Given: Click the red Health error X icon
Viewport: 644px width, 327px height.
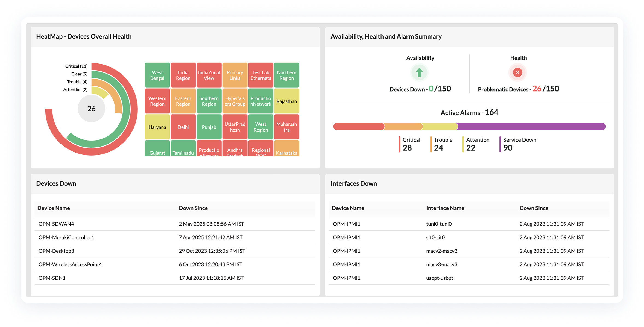Looking at the screenshot, I should point(517,72).
